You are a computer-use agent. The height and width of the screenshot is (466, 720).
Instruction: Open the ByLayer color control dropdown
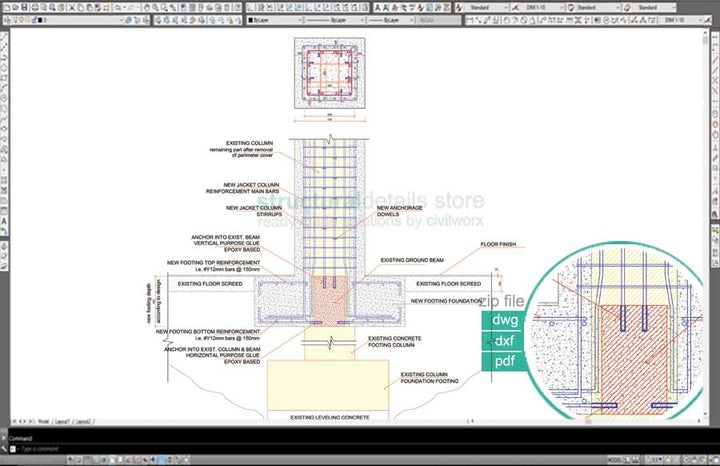click(x=275, y=20)
